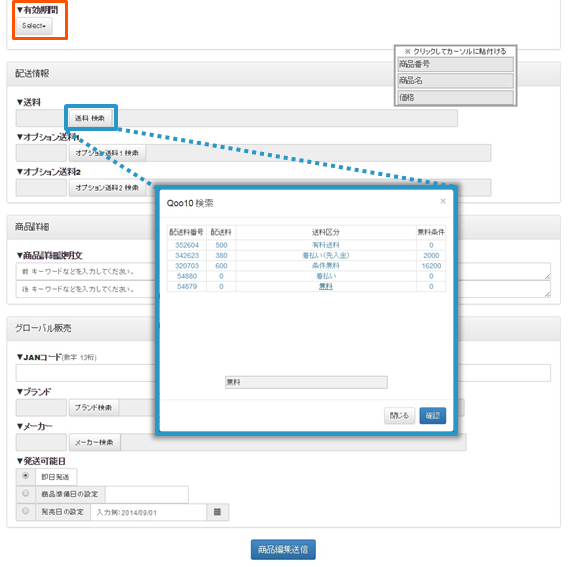Screen dimensions: 568x567
Task: Click the 商品名 paste item
Action: (x=455, y=81)
